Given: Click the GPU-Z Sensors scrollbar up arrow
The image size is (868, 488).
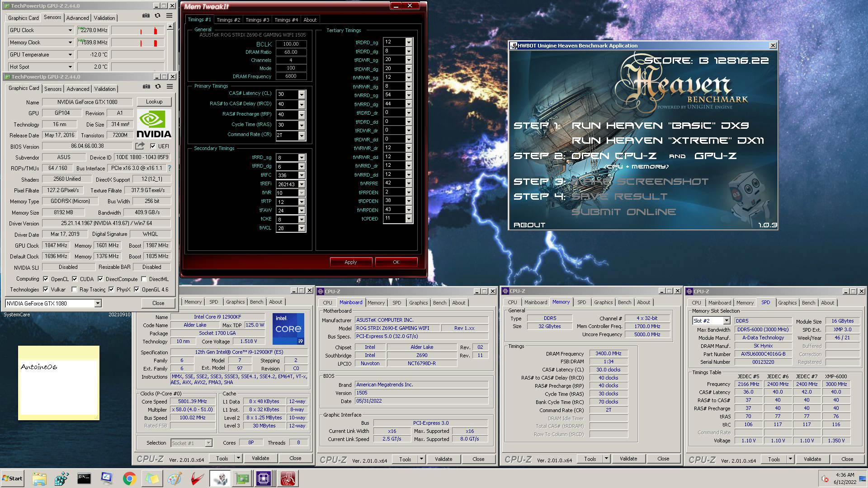Looking at the screenshot, I should tap(170, 26).
